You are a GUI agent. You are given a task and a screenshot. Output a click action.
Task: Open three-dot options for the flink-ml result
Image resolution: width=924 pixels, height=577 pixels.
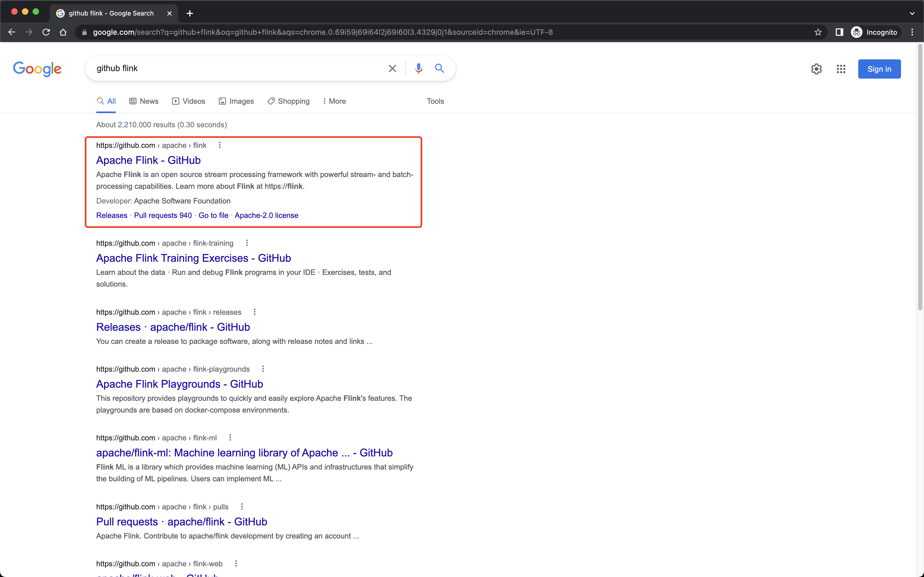coord(230,437)
